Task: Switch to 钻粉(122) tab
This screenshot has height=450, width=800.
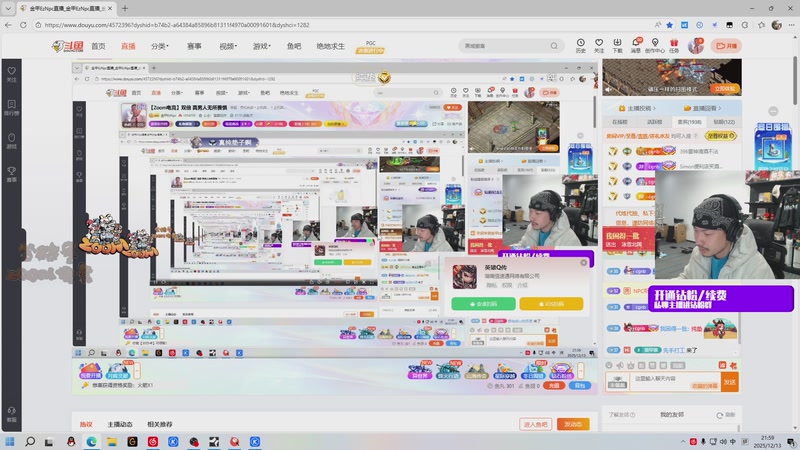Action: [x=724, y=122]
